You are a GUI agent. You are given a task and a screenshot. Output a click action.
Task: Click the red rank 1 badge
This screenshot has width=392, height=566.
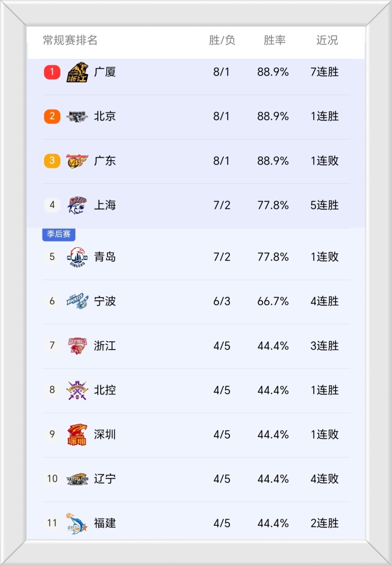(x=52, y=72)
